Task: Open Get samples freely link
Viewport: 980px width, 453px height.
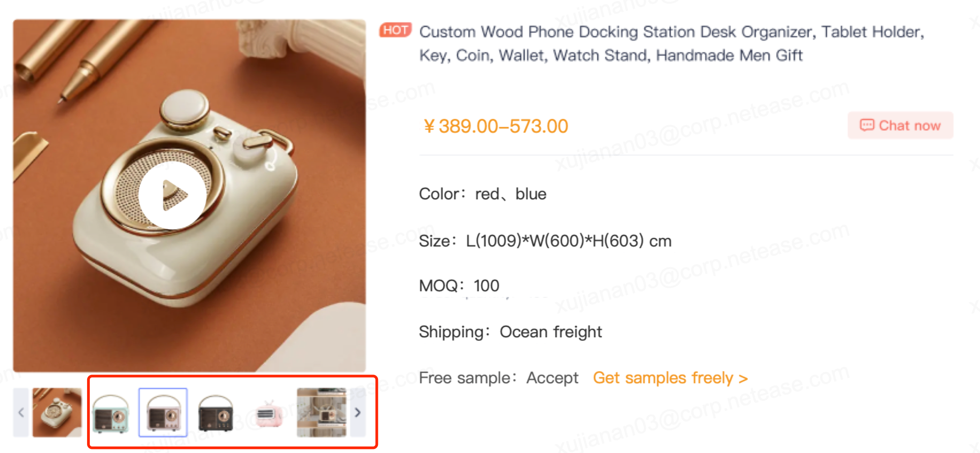Action: coord(670,378)
